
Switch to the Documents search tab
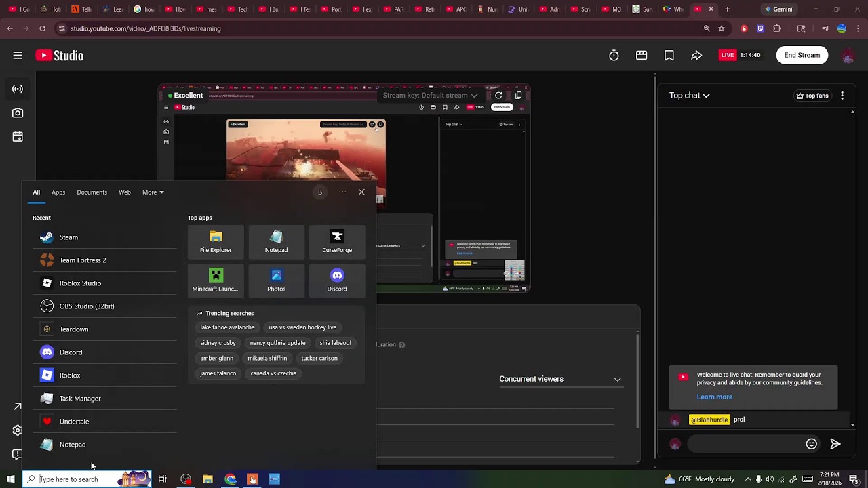[92, 192]
